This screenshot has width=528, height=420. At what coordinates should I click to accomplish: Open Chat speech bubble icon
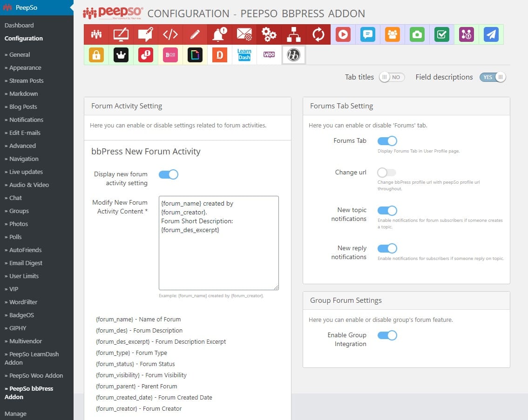[x=368, y=34]
